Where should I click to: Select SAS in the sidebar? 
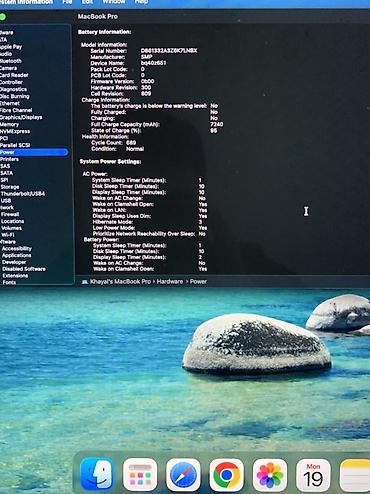coord(5,166)
